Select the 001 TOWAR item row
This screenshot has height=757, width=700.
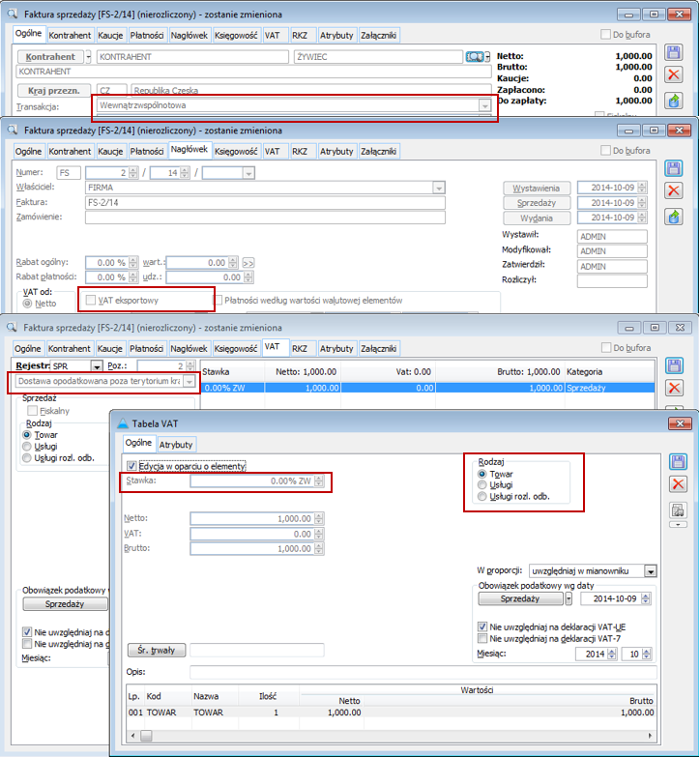[x=391, y=713]
